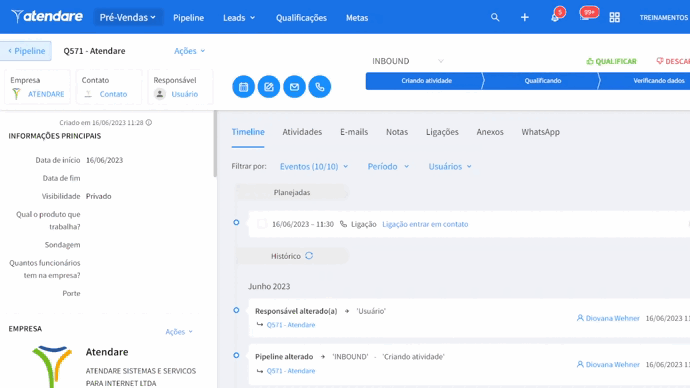This screenshot has width=690, height=388.
Task: Open the Qualificações menu
Action: click(x=301, y=18)
